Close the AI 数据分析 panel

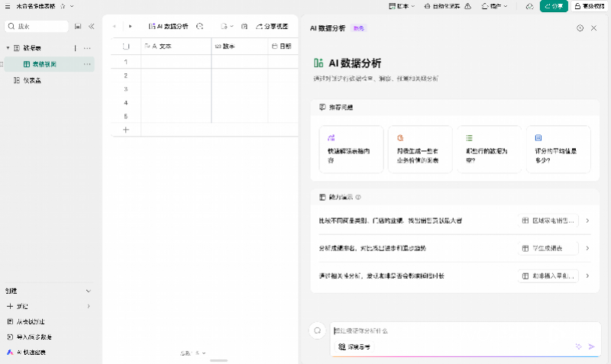coord(593,28)
